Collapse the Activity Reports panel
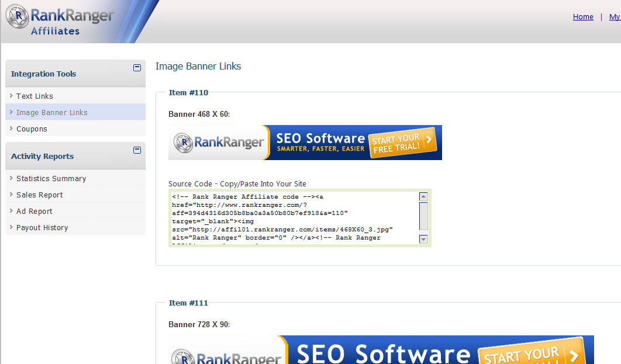The width and height of the screenshot is (621, 364). coord(137,150)
